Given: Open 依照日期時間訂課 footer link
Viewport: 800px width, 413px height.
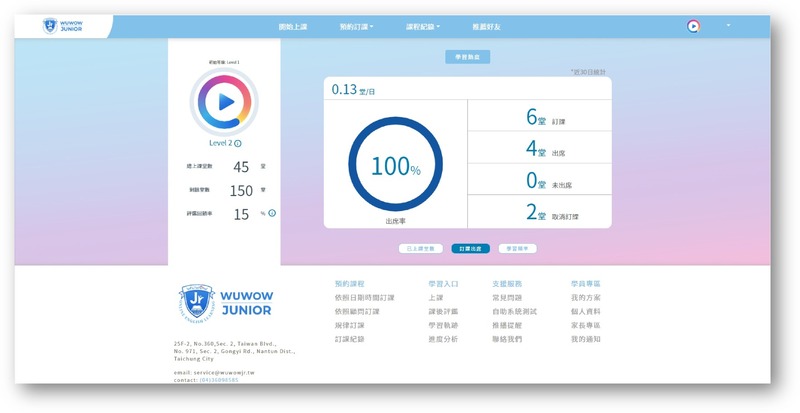Looking at the screenshot, I should [x=364, y=298].
